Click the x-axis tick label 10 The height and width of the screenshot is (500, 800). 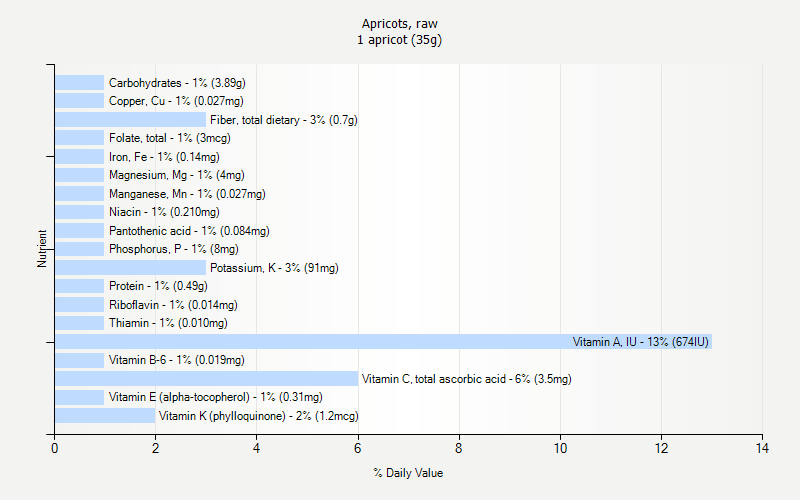click(560, 448)
